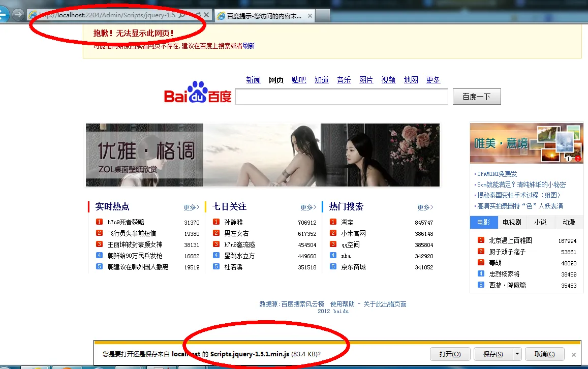This screenshot has height=369, width=588.
Task: Open the IPAMINI免费发 link
Action: [x=497, y=174]
